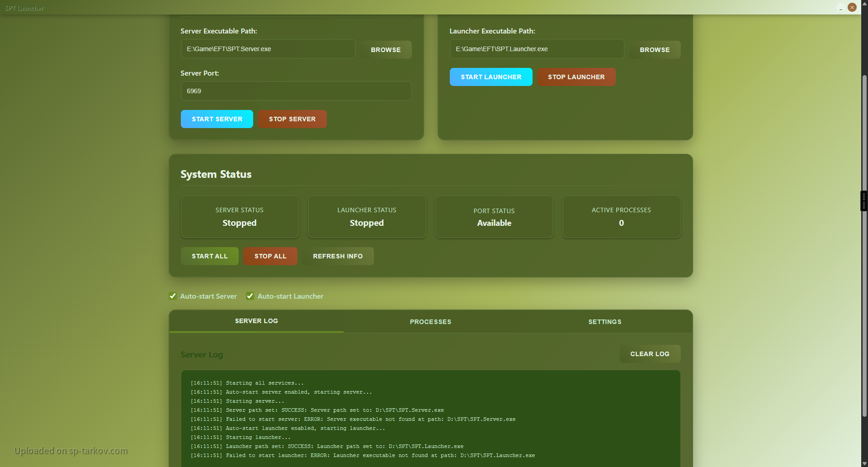The height and width of the screenshot is (467, 868).
Task: Toggle the Auto-start Launcher checkbox
Action: tap(250, 296)
